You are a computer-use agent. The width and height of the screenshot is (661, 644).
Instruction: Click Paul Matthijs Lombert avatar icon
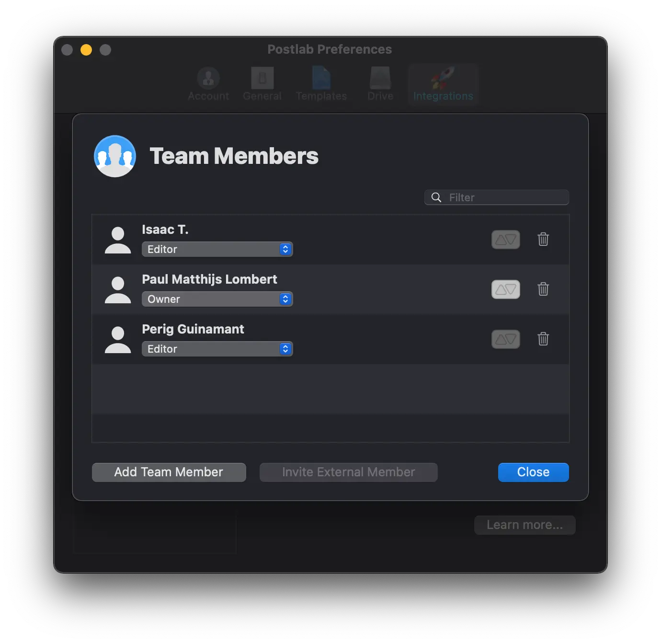(118, 290)
